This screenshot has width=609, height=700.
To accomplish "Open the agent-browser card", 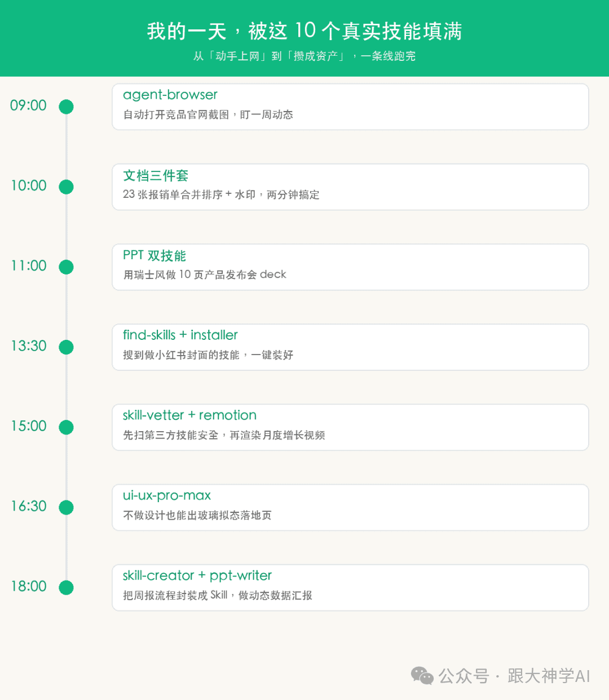I will click(x=350, y=107).
